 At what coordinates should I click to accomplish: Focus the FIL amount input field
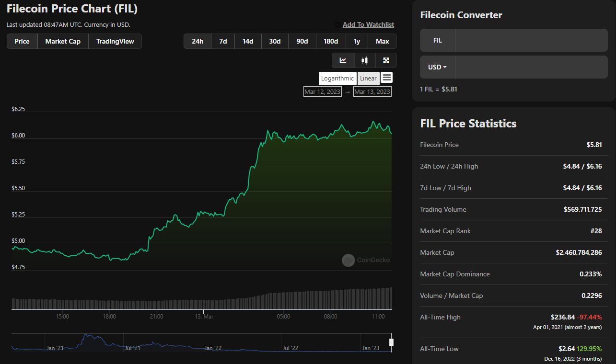coord(531,40)
